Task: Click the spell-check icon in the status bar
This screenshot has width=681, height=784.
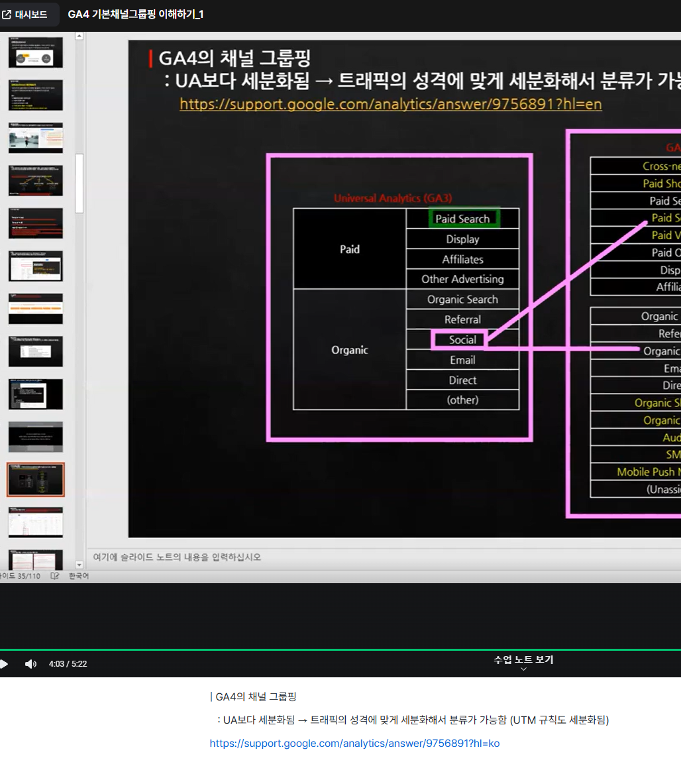Action: pos(55,576)
